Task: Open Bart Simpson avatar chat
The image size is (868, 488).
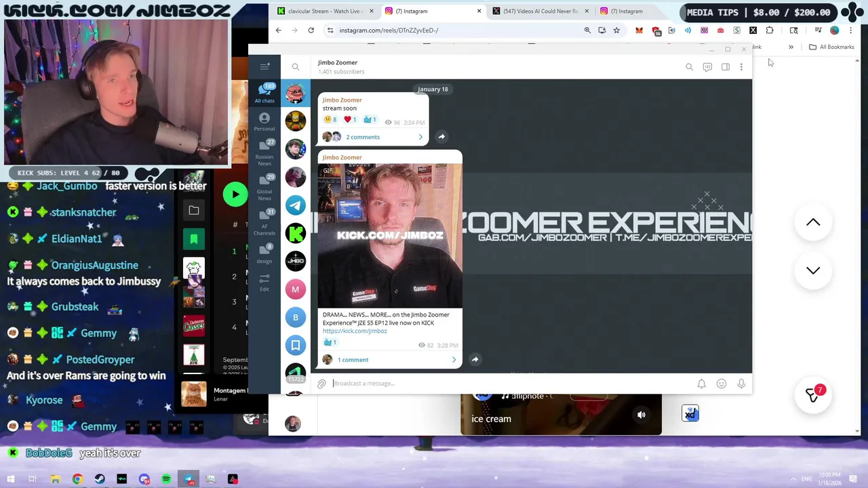Action: (296, 121)
